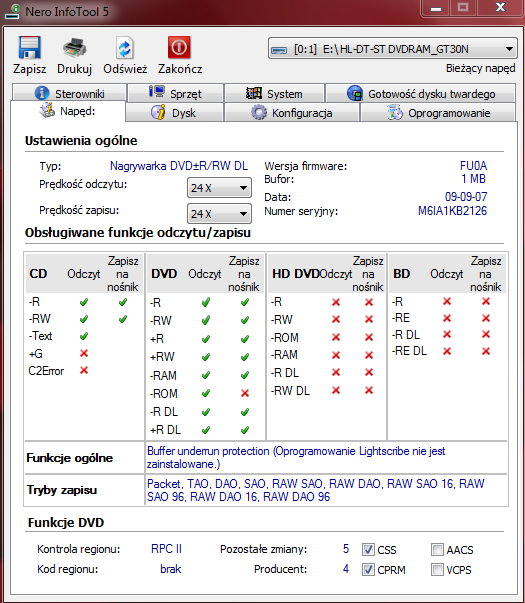Select the Napęd tab
Screen dimensions: 525x603
(x=68, y=111)
